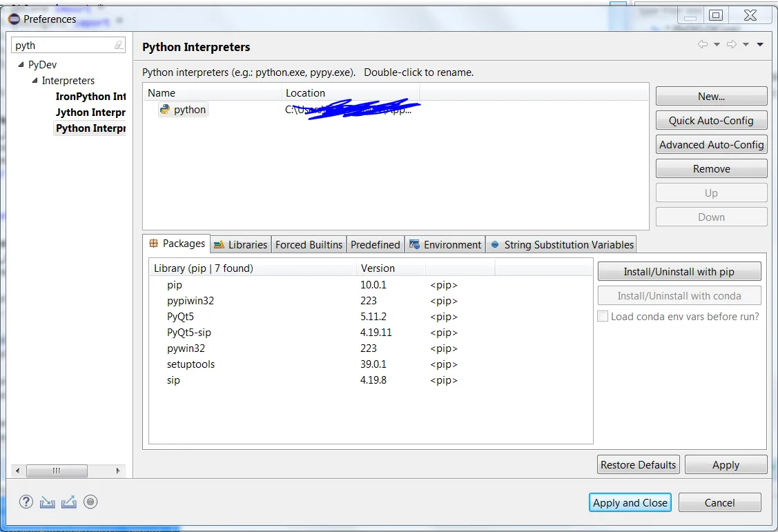778x532 pixels.
Task: Toggle Load conda env vars before run
Action: pyautogui.click(x=603, y=316)
